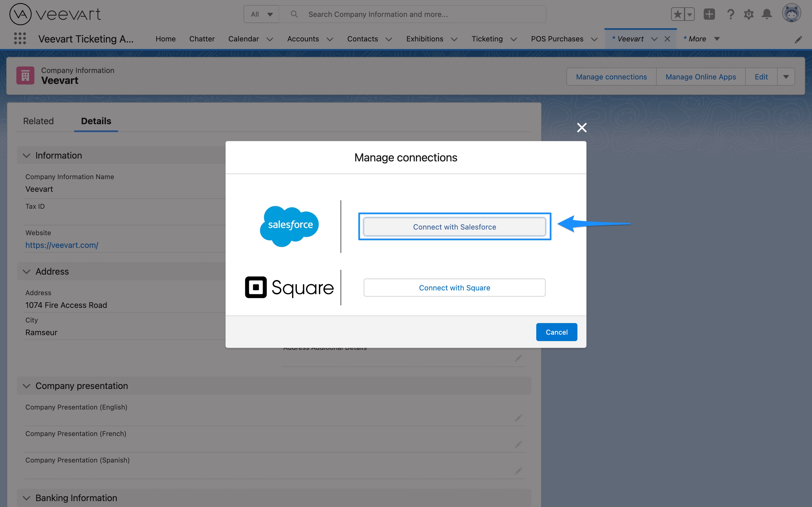This screenshot has height=507, width=812.
Task: Switch to the Related tab
Action: [38, 121]
